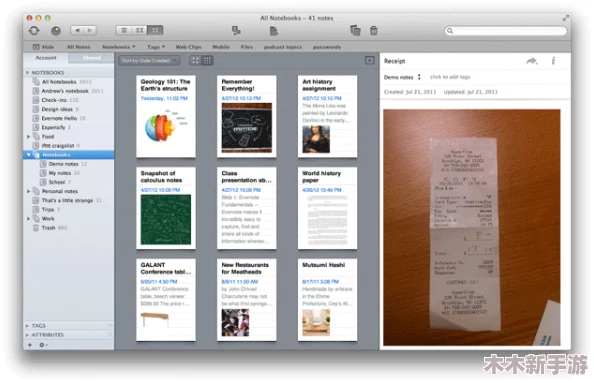Click the My notes notebook icon
The height and width of the screenshot is (383, 594).
tap(43, 173)
